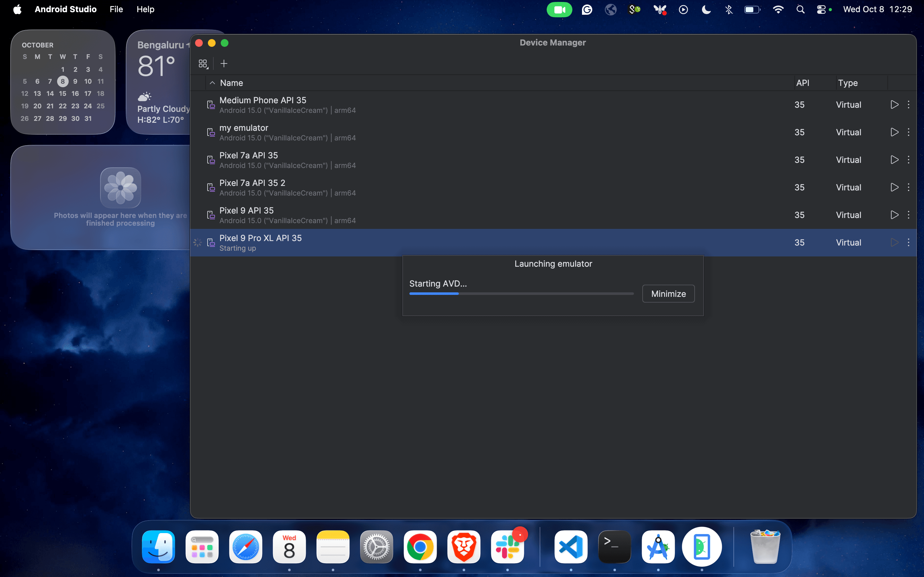Run the Pixel 9 API 35 device
This screenshot has width=924, height=577.
(894, 215)
